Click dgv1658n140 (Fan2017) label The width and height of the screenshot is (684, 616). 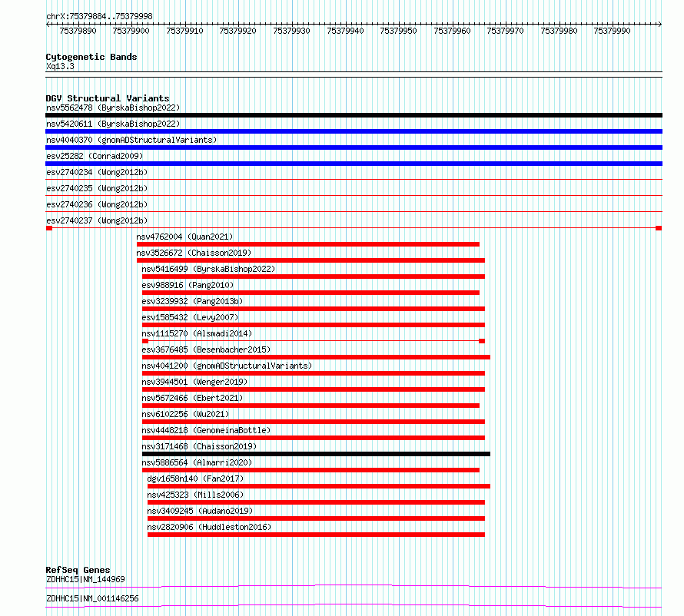(195, 479)
